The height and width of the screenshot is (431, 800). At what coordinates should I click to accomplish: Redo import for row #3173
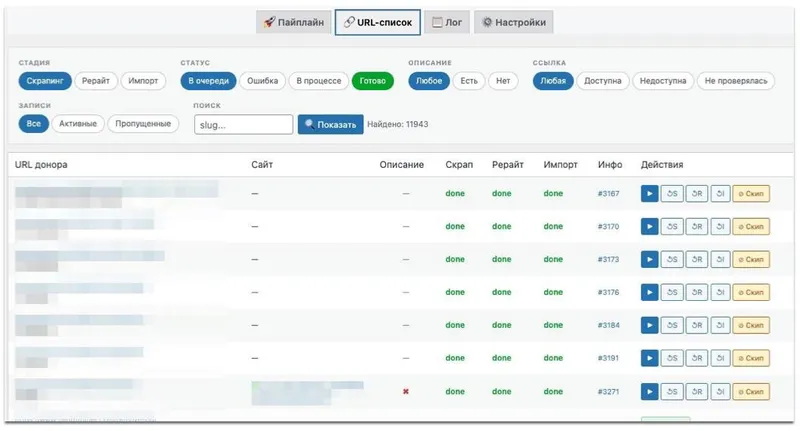pos(720,260)
